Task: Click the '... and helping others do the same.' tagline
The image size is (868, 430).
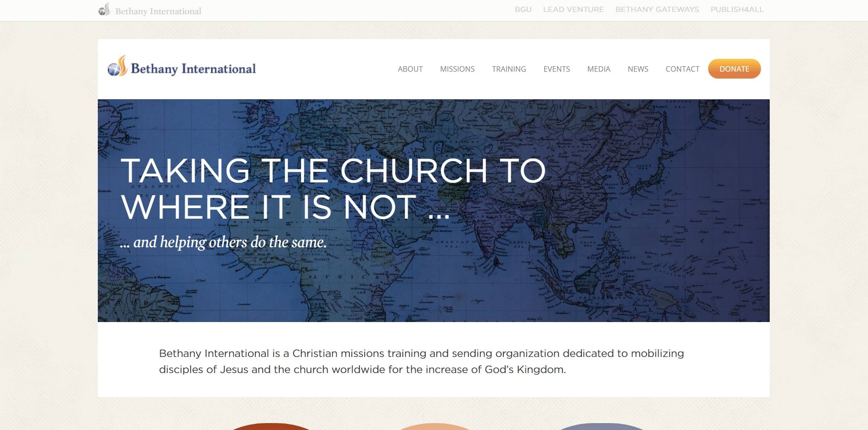Action: 223,242
